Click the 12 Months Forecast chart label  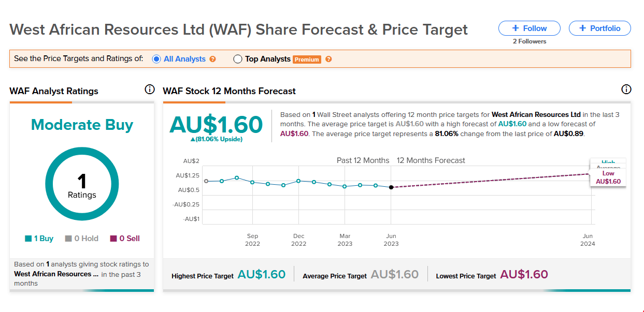431,160
